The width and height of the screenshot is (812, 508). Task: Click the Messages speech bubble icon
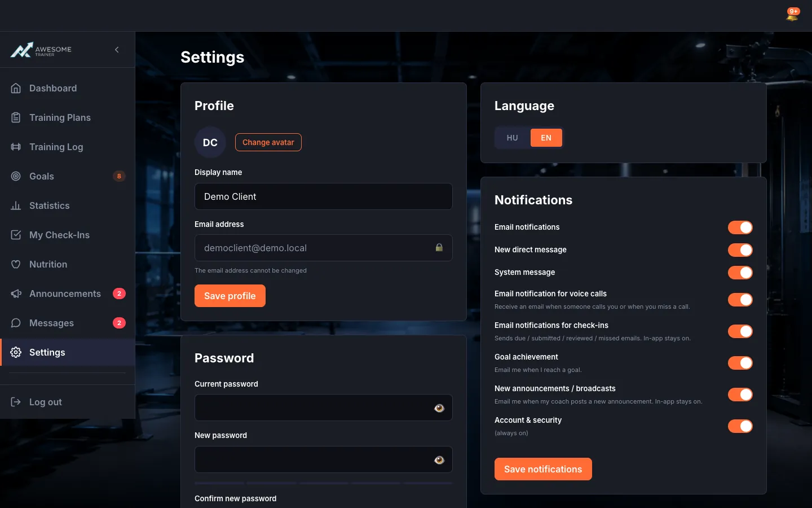16,323
